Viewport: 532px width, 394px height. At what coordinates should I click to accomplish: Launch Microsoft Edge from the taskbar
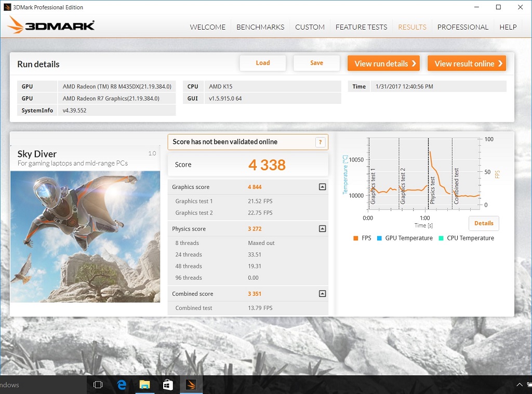tap(121, 385)
